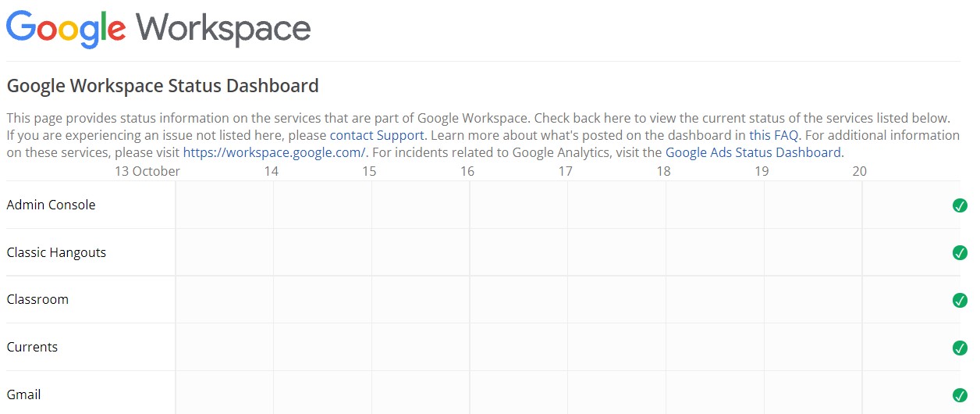Open the contact Support link

[x=377, y=135]
